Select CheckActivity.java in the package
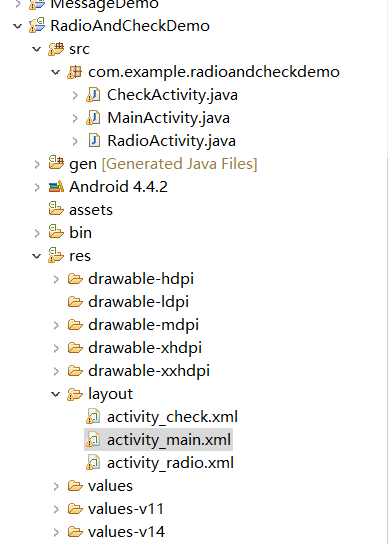The width and height of the screenshot is (388, 544). point(172,95)
